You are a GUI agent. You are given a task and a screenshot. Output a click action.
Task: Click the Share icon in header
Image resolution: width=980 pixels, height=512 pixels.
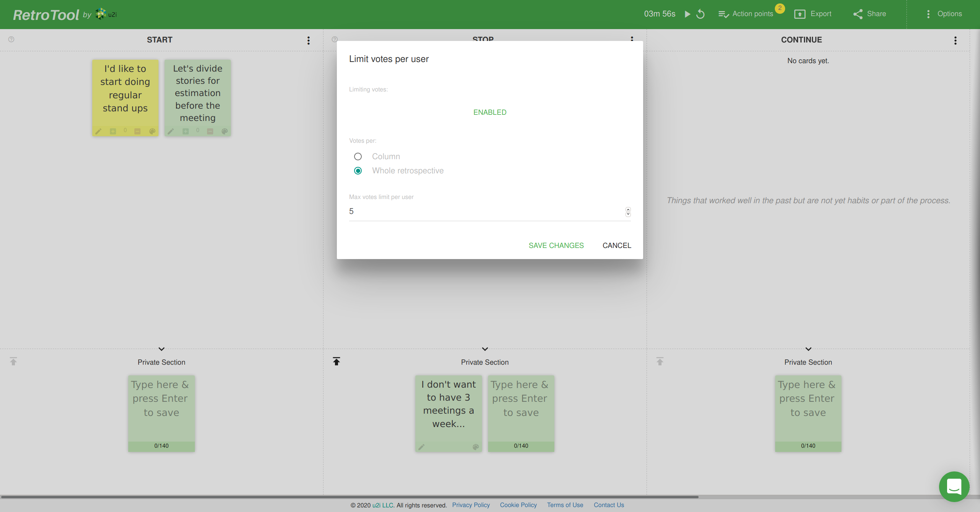coord(858,14)
